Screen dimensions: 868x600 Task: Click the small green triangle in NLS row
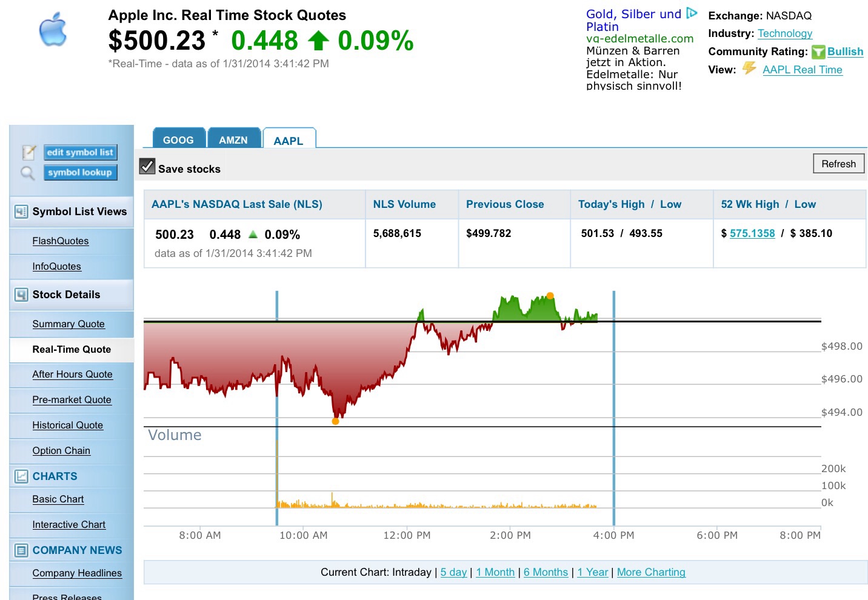[x=253, y=234]
